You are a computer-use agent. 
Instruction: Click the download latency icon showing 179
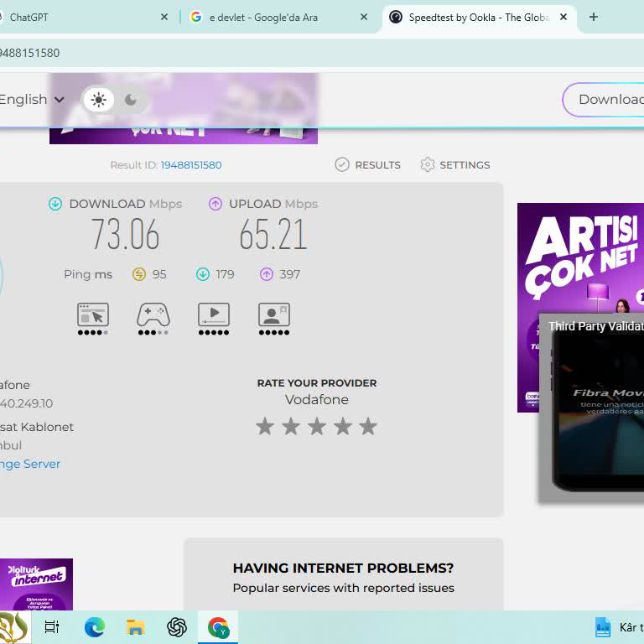(203, 274)
